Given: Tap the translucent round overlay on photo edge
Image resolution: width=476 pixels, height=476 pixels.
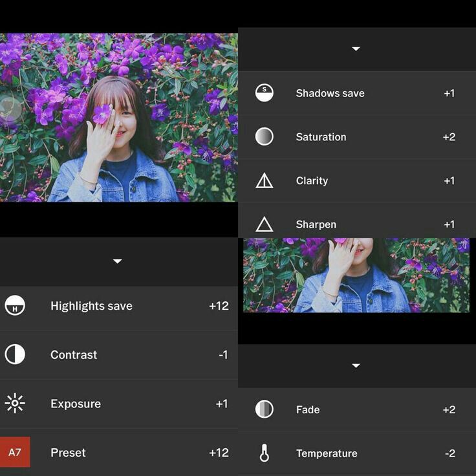Looking at the screenshot, I should (x=10, y=109).
